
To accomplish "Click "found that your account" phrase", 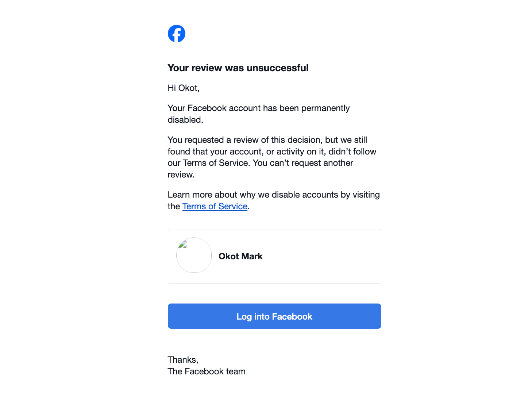I will [x=215, y=152].
